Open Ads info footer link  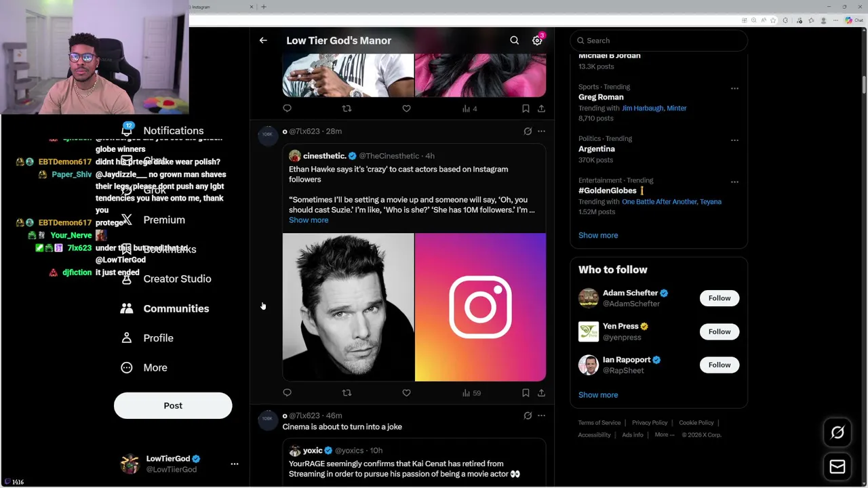pos(633,435)
